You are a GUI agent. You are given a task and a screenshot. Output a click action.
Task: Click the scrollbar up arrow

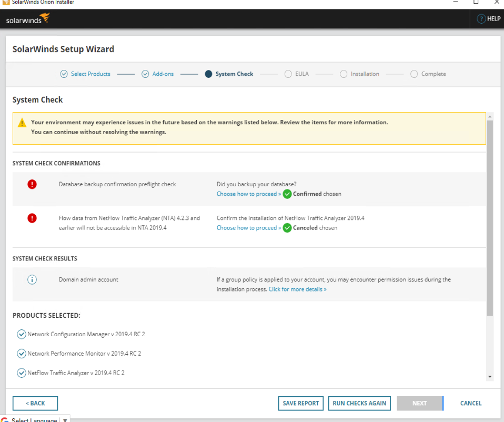[490, 116]
